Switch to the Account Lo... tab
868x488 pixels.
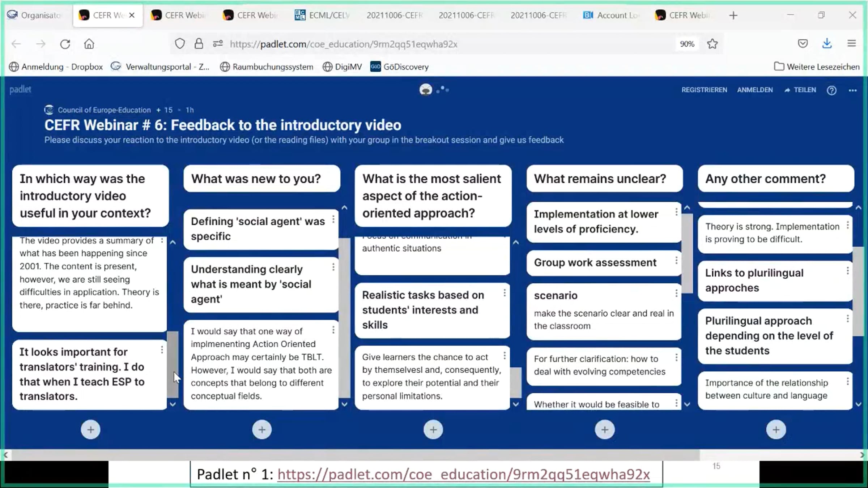(612, 15)
